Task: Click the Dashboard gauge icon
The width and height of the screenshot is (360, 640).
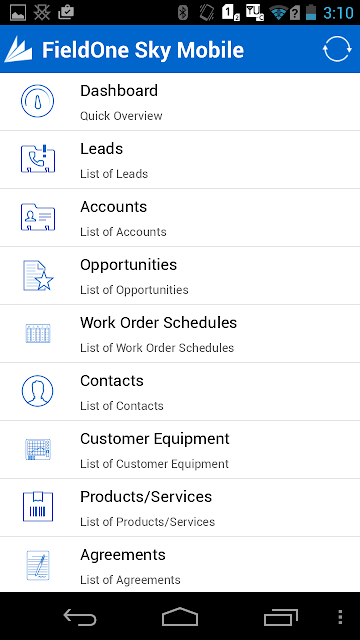Action: tap(37, 101)
